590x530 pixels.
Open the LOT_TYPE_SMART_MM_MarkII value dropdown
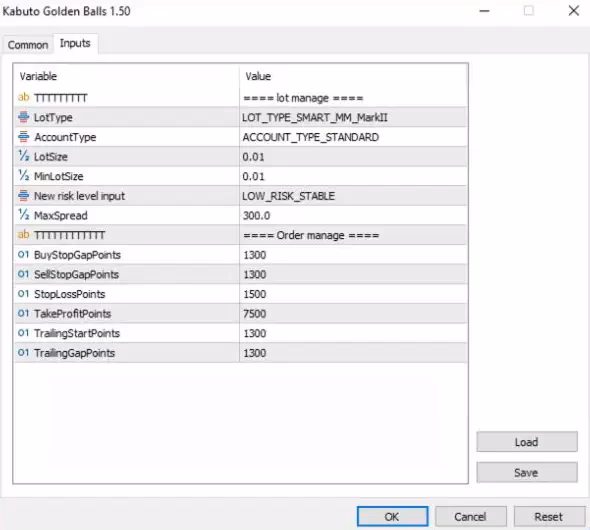tap(353, 117)
